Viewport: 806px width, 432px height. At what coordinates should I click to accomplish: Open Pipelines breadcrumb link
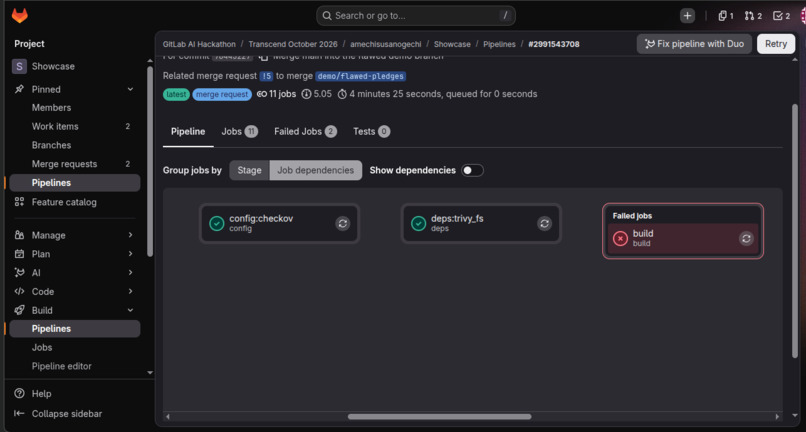coord(499,44)
